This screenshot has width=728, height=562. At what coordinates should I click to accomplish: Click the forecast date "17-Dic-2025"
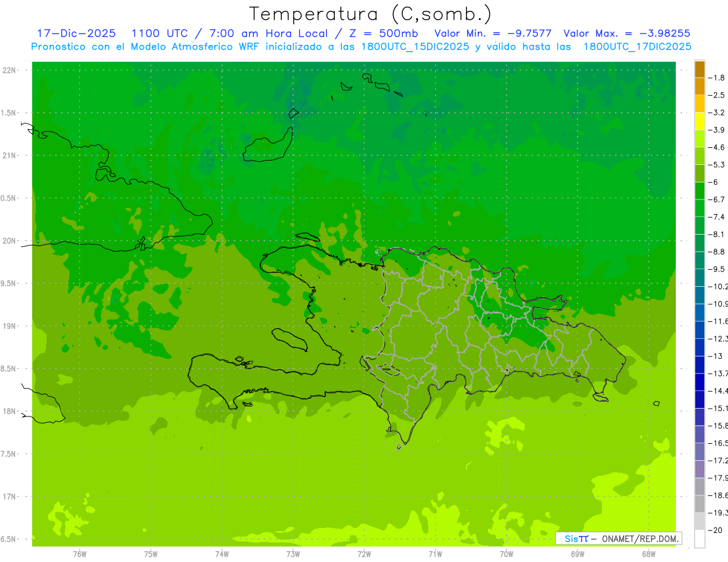click(x=76, y=33)
